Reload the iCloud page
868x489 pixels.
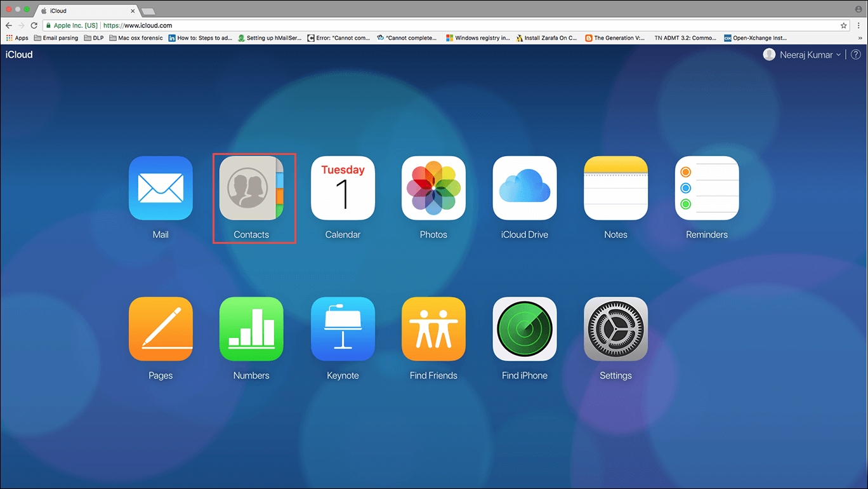point(34,25)
